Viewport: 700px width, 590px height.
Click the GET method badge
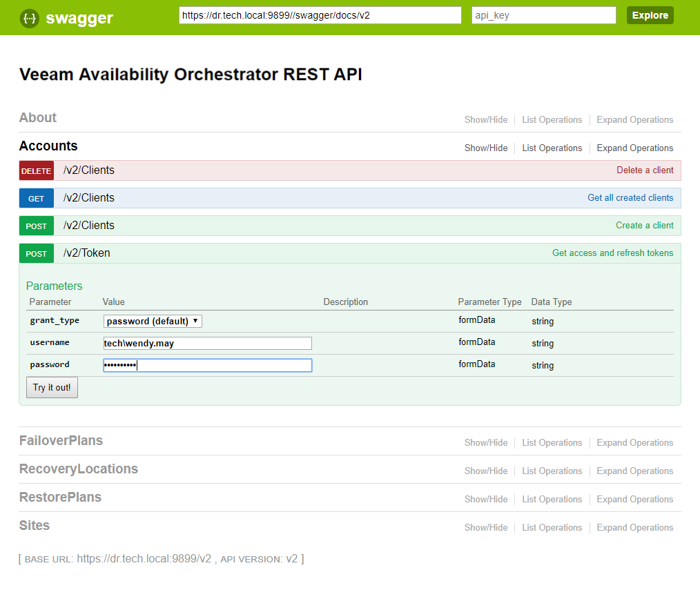pyautogui.click(x=36, y=199)
